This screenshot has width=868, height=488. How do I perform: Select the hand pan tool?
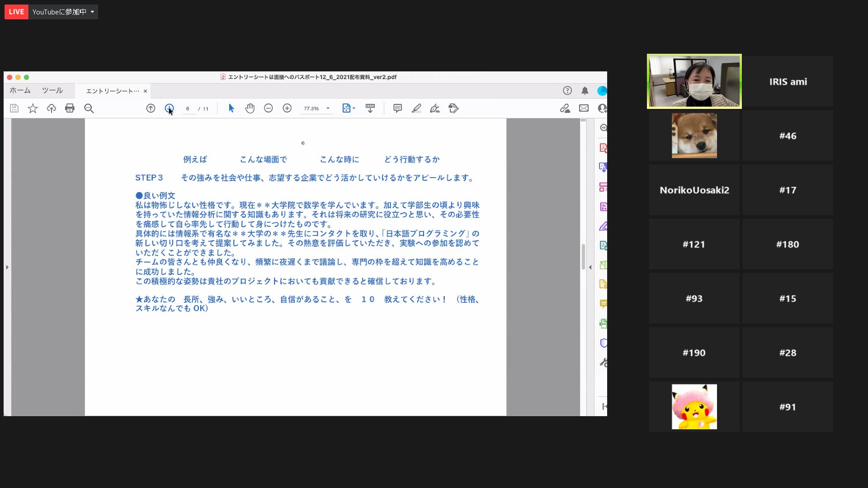[250, 108]
